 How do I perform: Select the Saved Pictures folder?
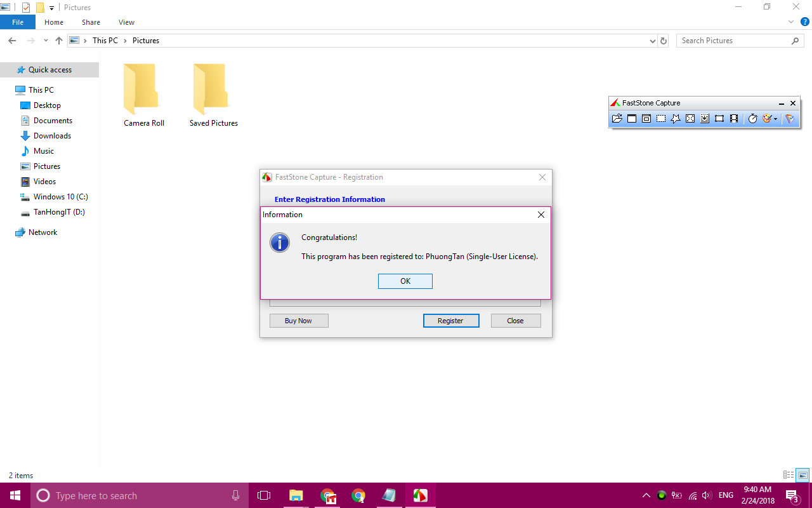click(x=214, y=95)
